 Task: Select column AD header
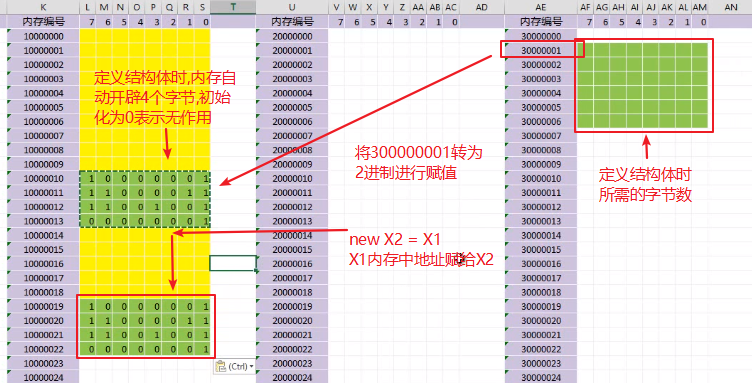click(x=482, y=7)
